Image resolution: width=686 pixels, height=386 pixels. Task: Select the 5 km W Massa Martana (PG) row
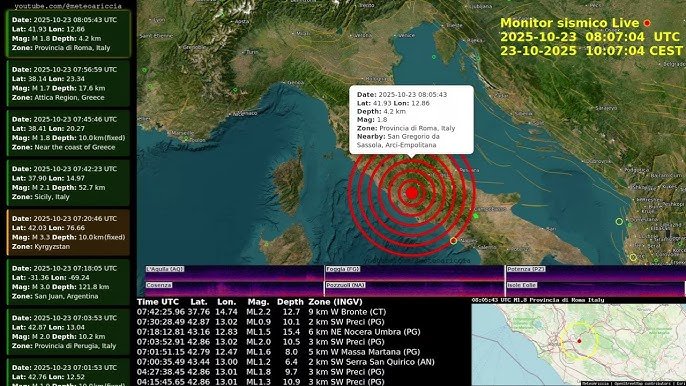[278, 352]
